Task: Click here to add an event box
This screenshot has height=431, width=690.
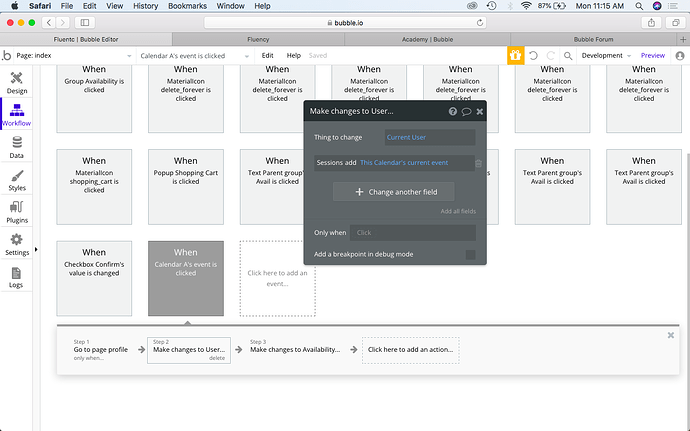Action: pos(277,278)
